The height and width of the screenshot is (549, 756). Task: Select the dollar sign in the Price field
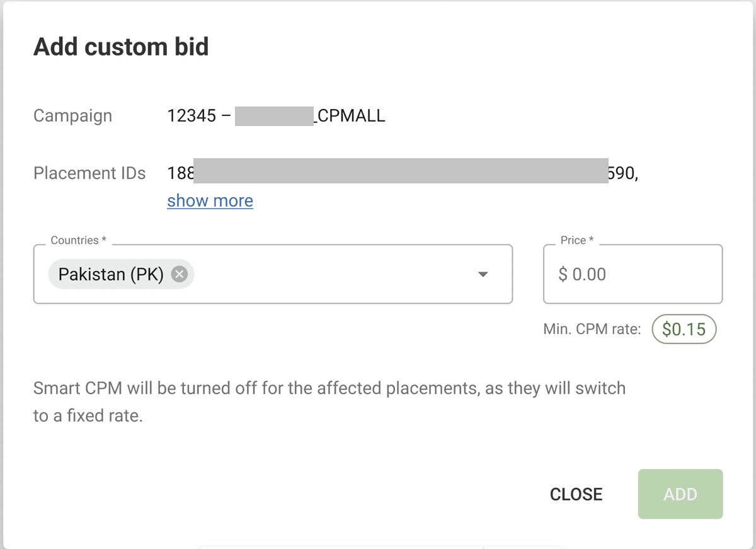point(563,274)
